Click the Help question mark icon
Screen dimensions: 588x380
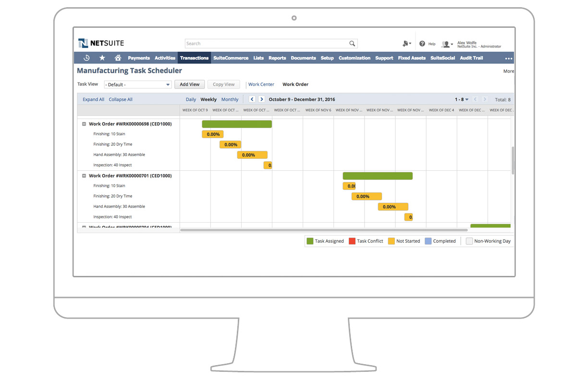[x=421, y=43]
